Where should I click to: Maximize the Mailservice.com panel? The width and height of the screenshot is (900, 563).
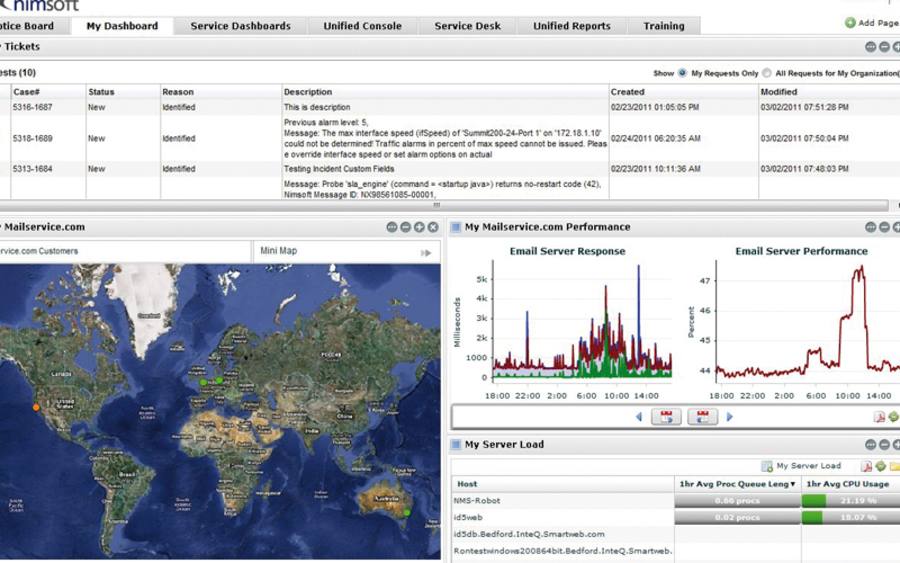420,227
